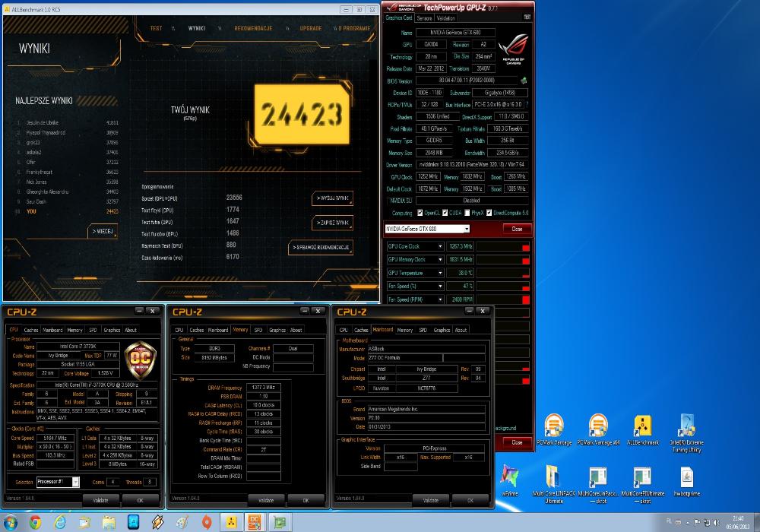Click the ZAPISZ WYNIK button
This screenshot has width=760, height=532.
[332, 223]
